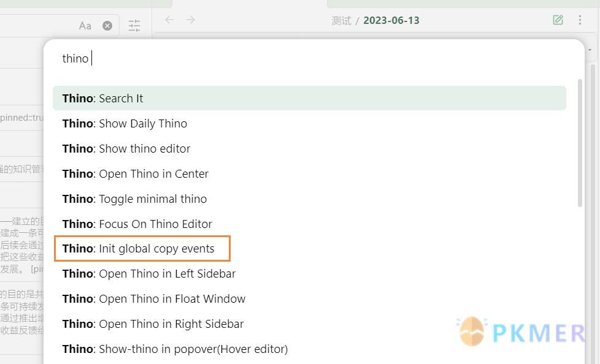Run the Thino: Show Daily Thino command
The height and width of the screenshot is (364, 600).
(x=309, y=124)
